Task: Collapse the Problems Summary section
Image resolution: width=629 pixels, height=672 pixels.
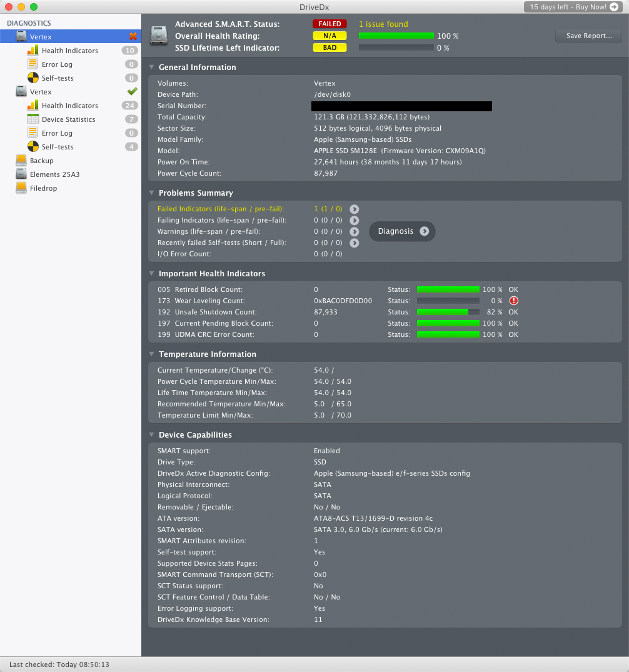Action: (151, 193)
